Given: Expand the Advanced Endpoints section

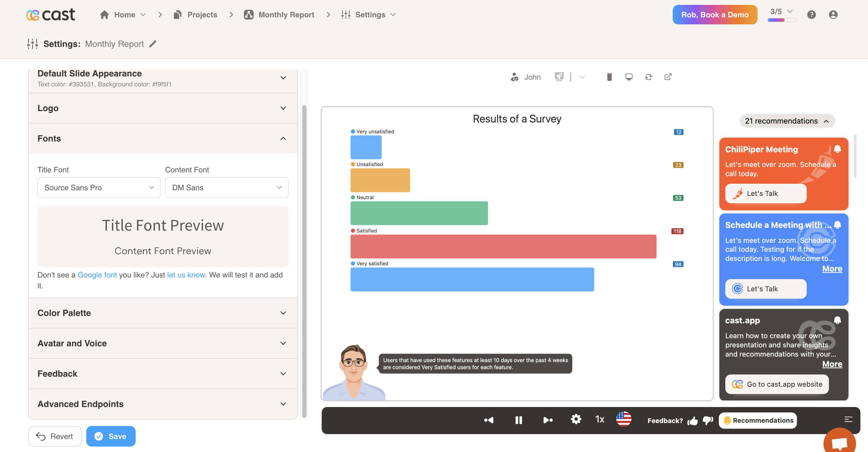Looking at the screenshot, I should tap(163, 404).
